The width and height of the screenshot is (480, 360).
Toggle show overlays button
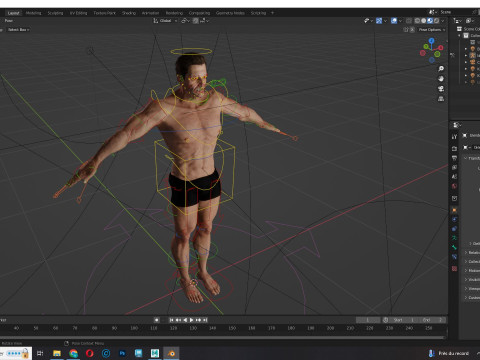coord(394,21)
